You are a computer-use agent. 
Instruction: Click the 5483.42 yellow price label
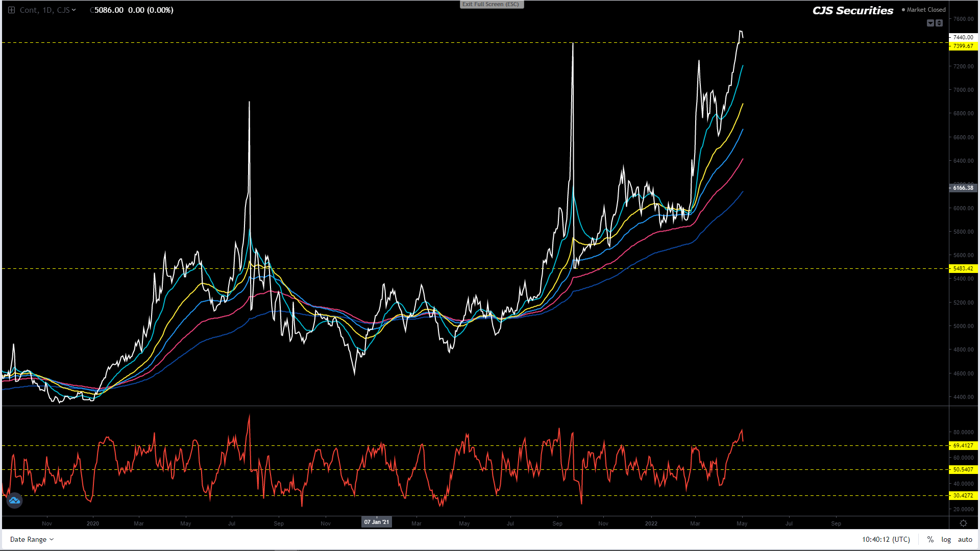click(963, 268)
